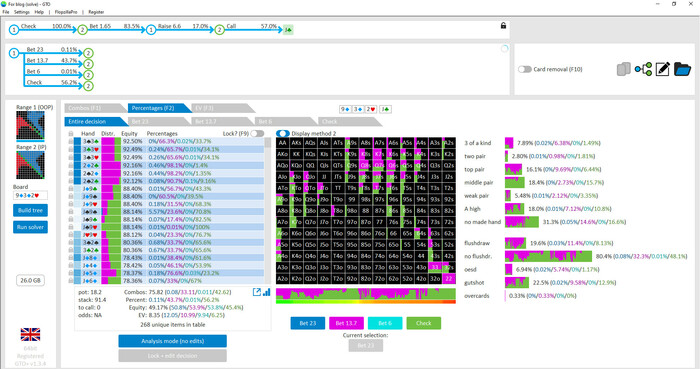Toggle Display method 2 switch
This screenshot has height=369, width=700.
(283, 133)
